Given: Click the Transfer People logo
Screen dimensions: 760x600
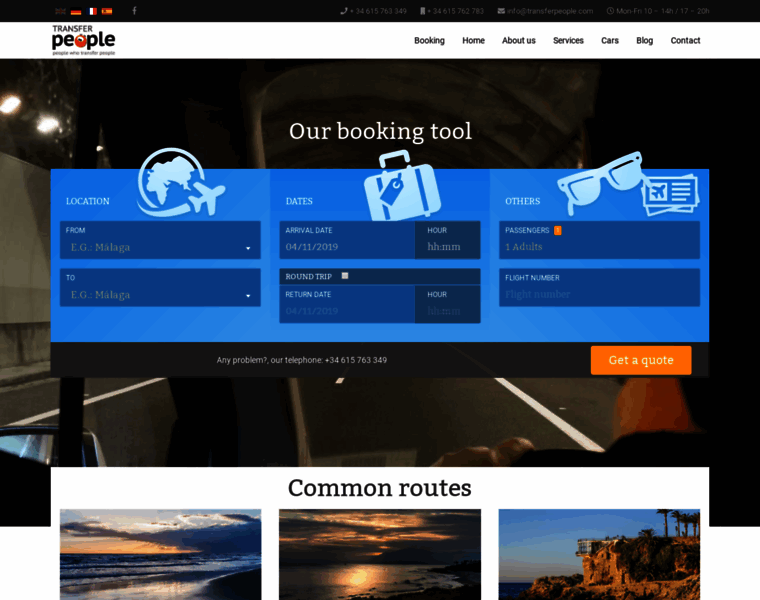Looking at the screenshot, I should click(x=83, y=40).
